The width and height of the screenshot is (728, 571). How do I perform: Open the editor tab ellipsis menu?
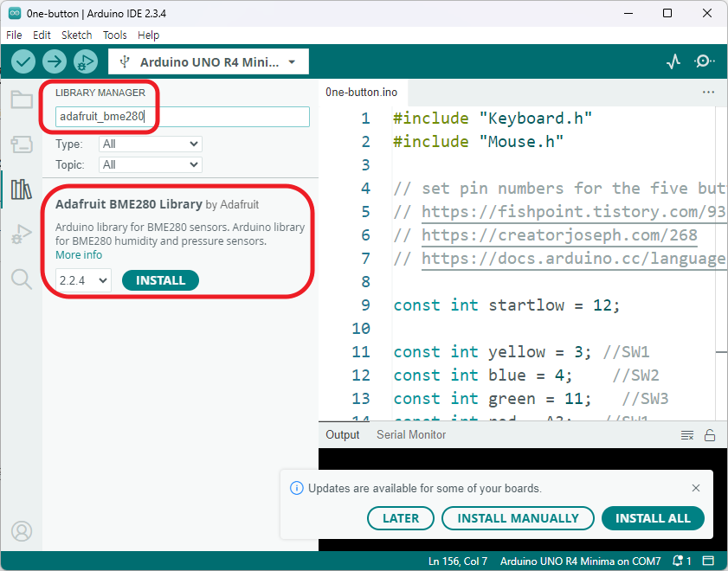708,93
